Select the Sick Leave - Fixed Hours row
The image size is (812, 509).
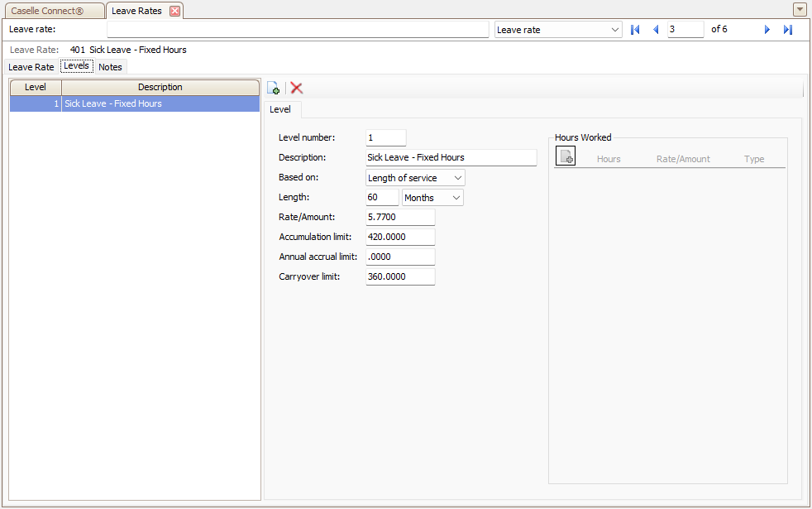tap(135, 103)
